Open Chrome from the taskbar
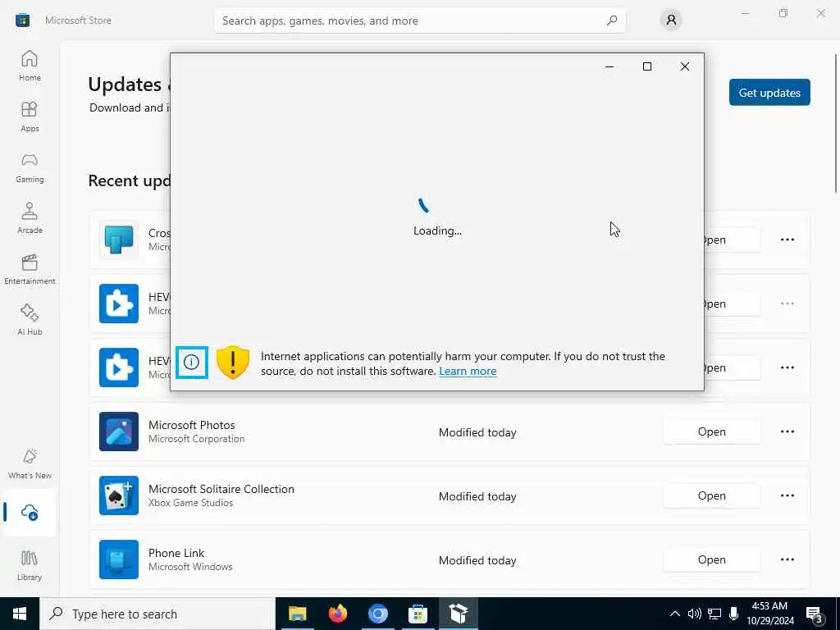 click(377, 614)
